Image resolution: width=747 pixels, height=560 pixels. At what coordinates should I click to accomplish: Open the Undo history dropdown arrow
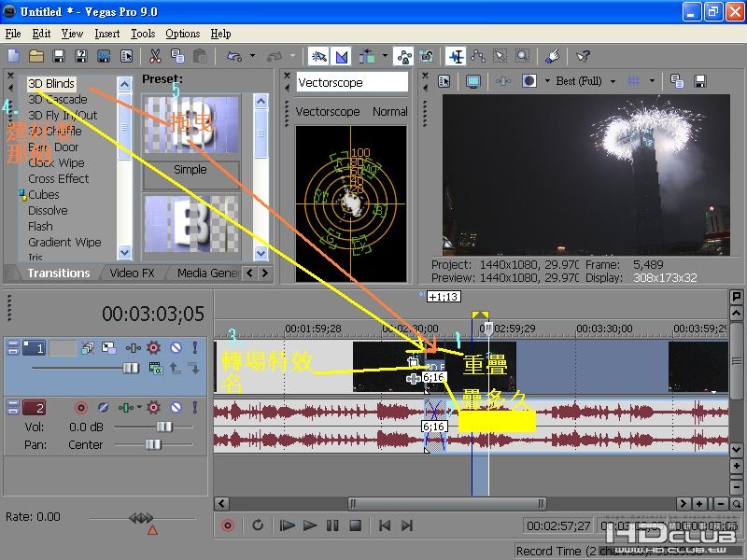coord(252,56)
